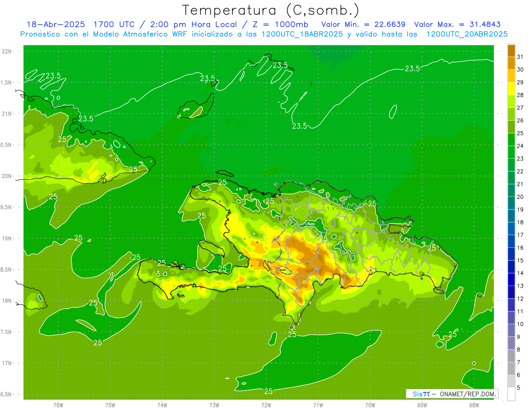Click the "71W" longitude axis label
532x411 pixels.
point(318,405)
